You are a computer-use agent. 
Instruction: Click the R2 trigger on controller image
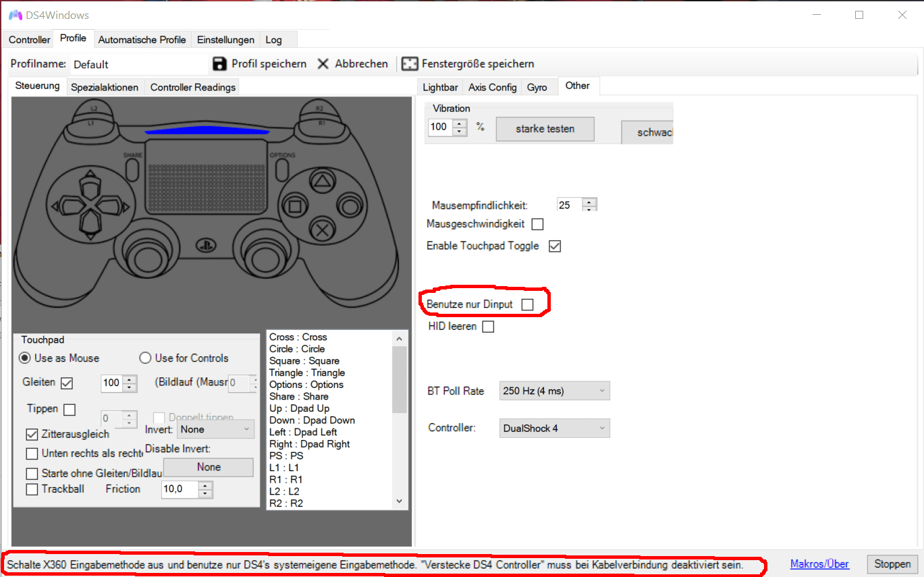pos(320,108)
